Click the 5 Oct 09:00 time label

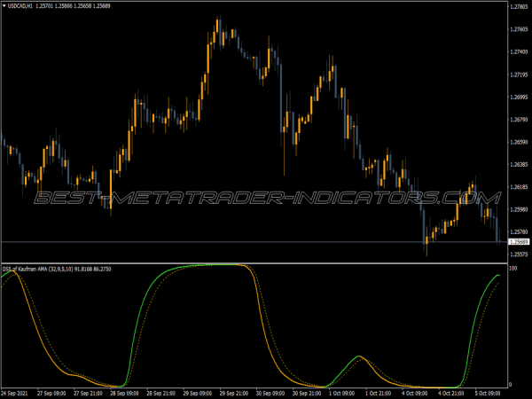tap(491, 392)
